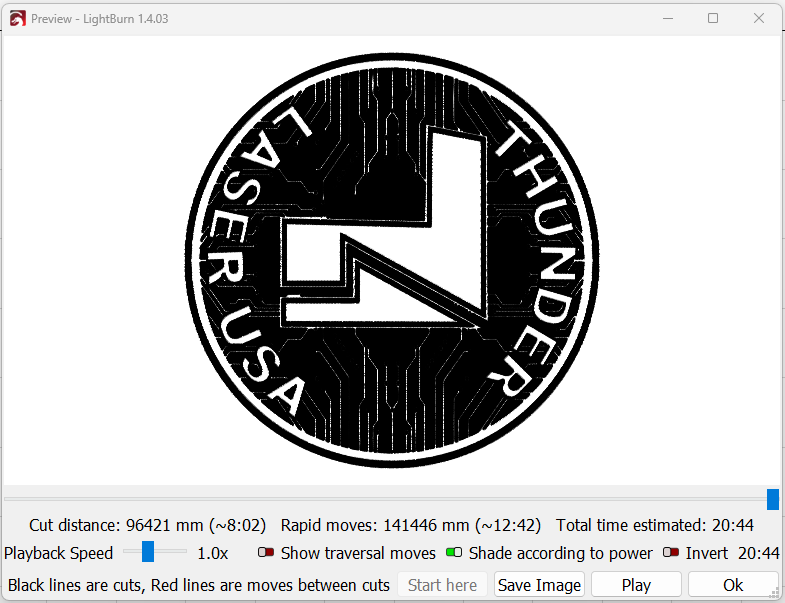Image resolution: width=785 pixels, height=603 pixels.
Task: Click the '1.0x' playback speed value
Action: (x=212, y=553)
